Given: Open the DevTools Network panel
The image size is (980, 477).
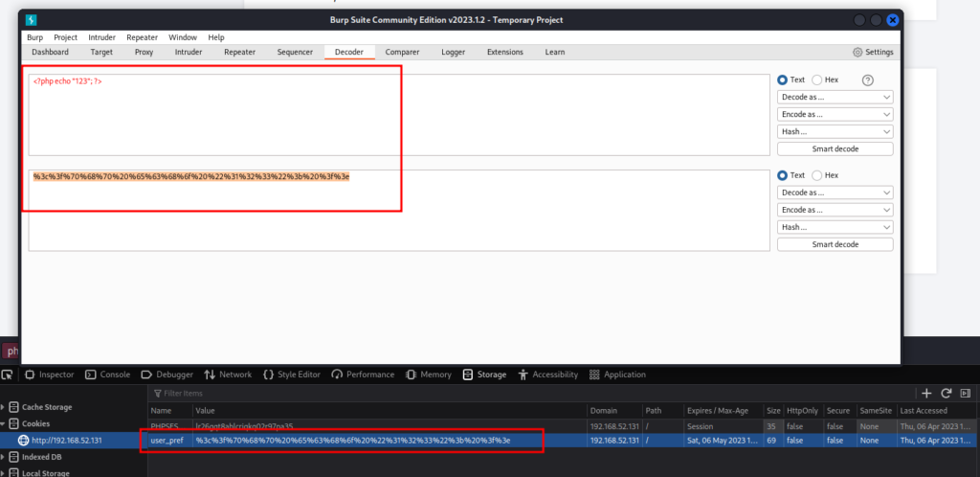Looking at the screenshot, I should [228, 375].
